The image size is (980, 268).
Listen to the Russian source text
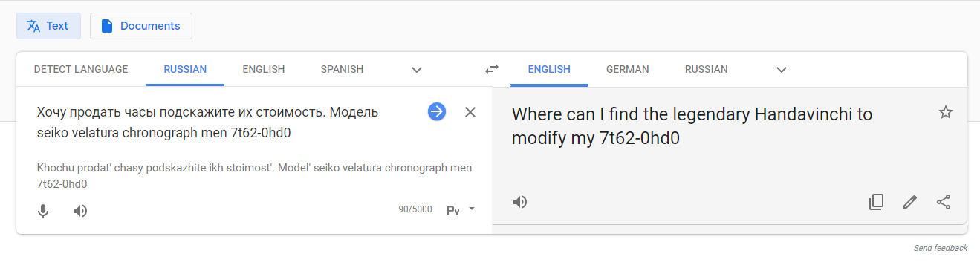click(x=80, y=211)
